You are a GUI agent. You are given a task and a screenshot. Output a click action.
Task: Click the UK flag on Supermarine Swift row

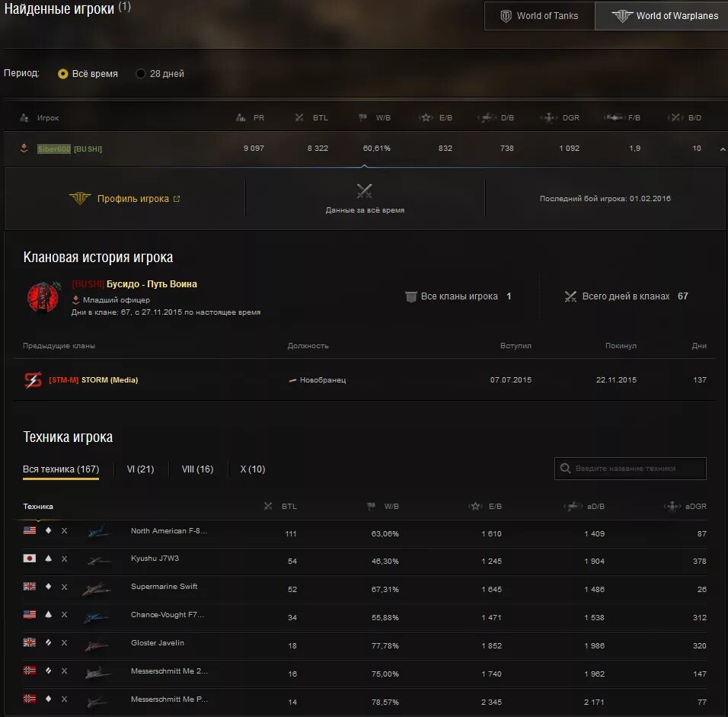(30, 587)
